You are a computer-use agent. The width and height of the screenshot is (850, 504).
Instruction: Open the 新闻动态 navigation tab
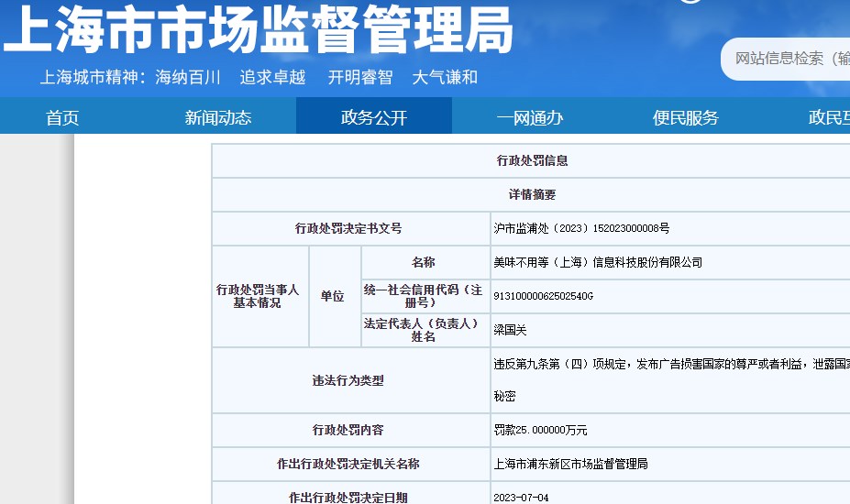218,117
